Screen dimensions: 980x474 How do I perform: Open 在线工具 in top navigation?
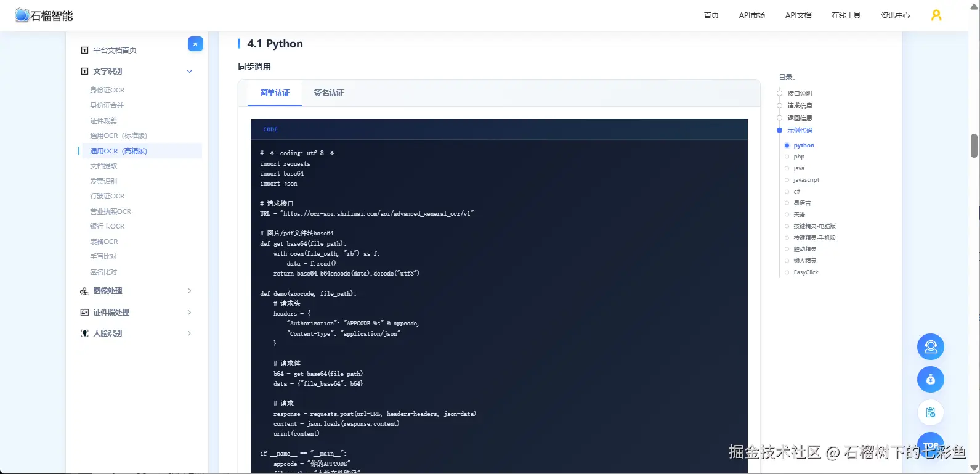click(846, 15)
